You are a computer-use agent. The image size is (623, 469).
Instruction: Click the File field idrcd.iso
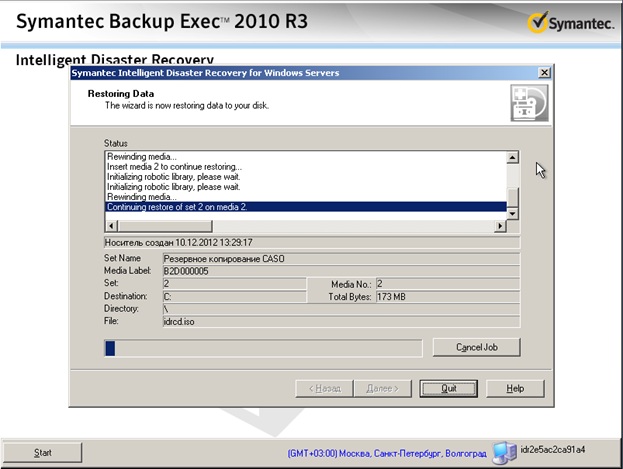click(x=341, y=322)
